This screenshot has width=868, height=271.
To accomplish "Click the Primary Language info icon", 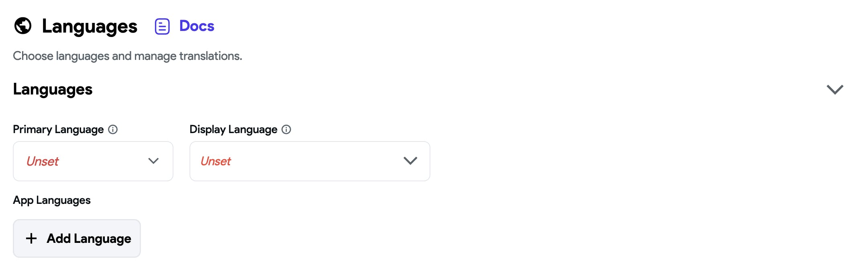I will 113,129.
